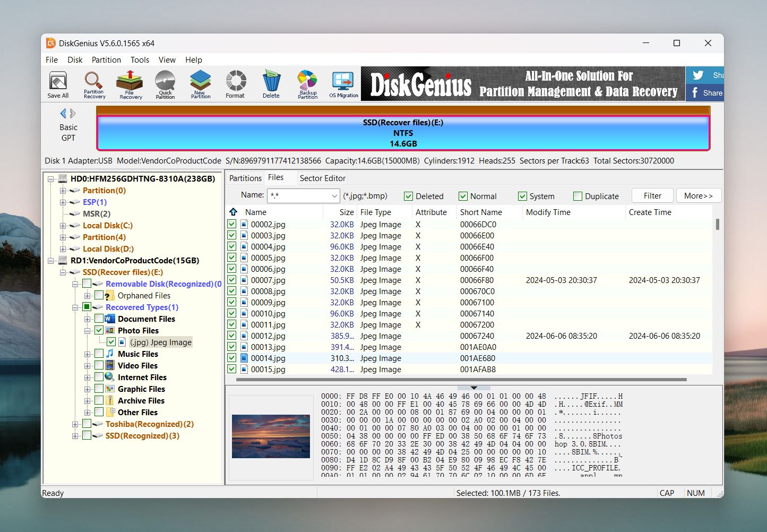The image size is (767, 532).
Task: Click the DiskGenius app logo in title bar
Action: [51, 43]
